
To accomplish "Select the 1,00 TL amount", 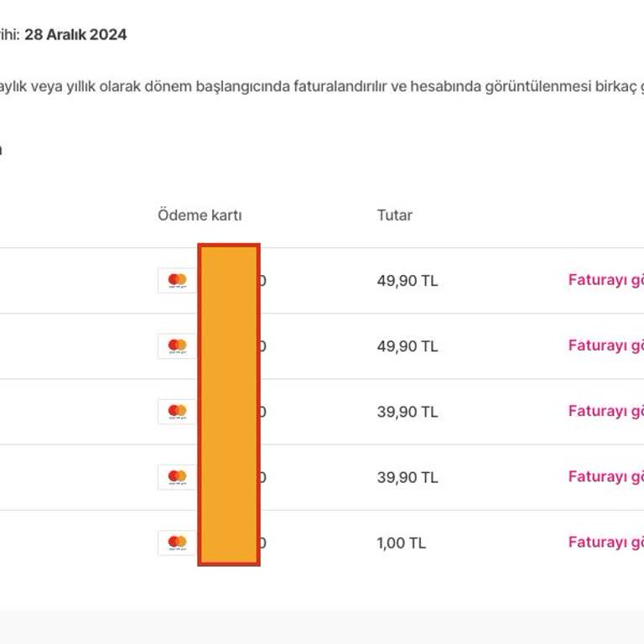I will (x=401, y=543).
